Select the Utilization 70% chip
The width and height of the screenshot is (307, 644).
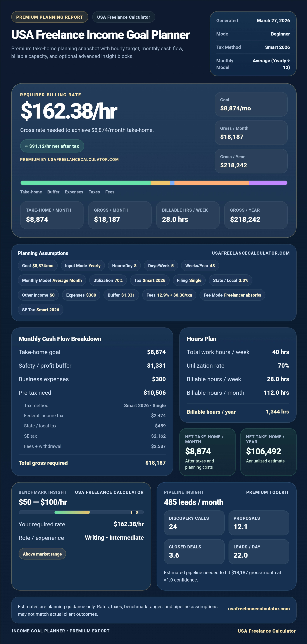pyautogui.click(x=108, y=280)
